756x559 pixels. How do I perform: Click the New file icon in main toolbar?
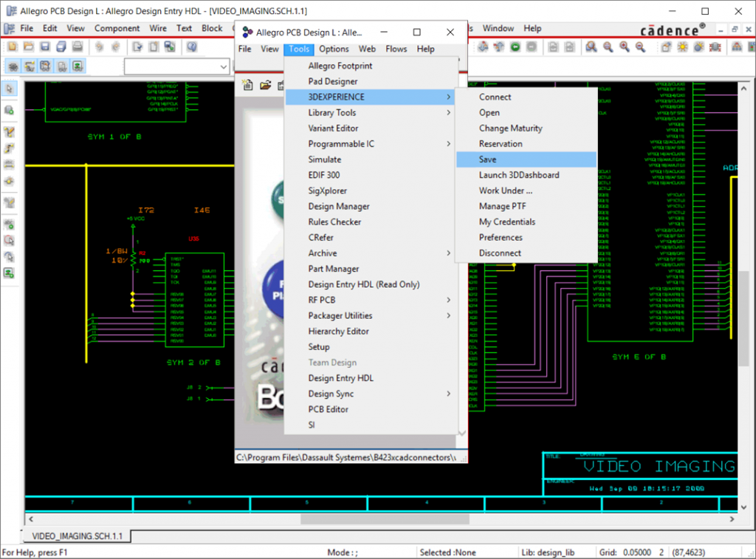click(12, 47)
